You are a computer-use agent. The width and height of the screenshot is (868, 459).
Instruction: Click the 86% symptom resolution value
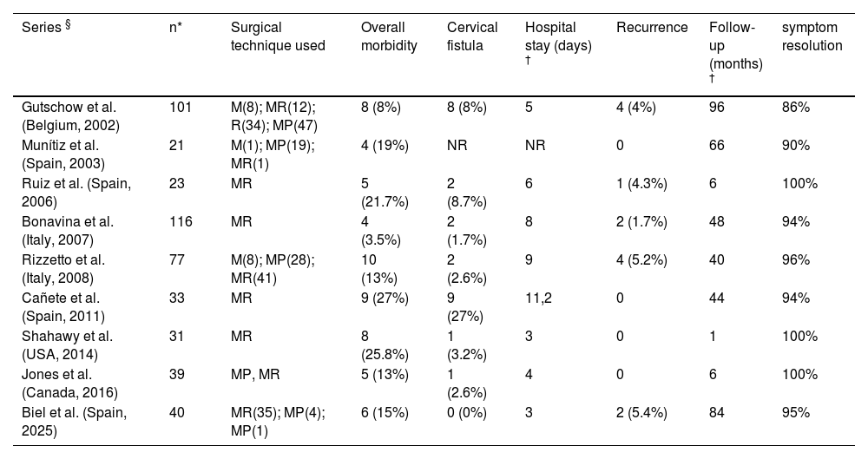pos(796,107)
